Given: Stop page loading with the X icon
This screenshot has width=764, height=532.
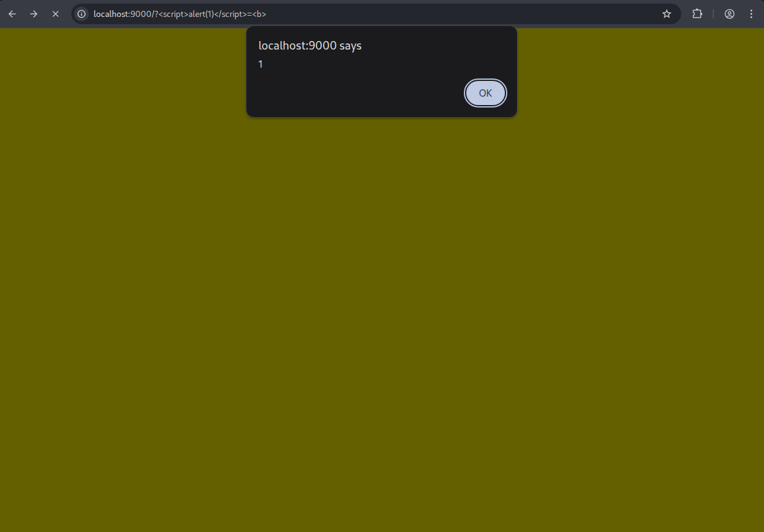Looking at the screenshot, I should click(56, 13).
